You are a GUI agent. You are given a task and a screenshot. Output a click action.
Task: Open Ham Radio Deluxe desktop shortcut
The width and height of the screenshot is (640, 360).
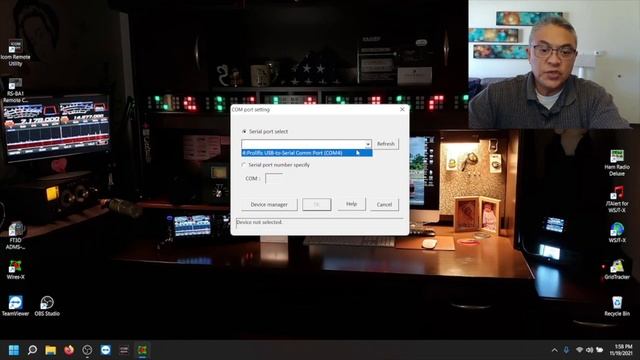pos(617,162)
